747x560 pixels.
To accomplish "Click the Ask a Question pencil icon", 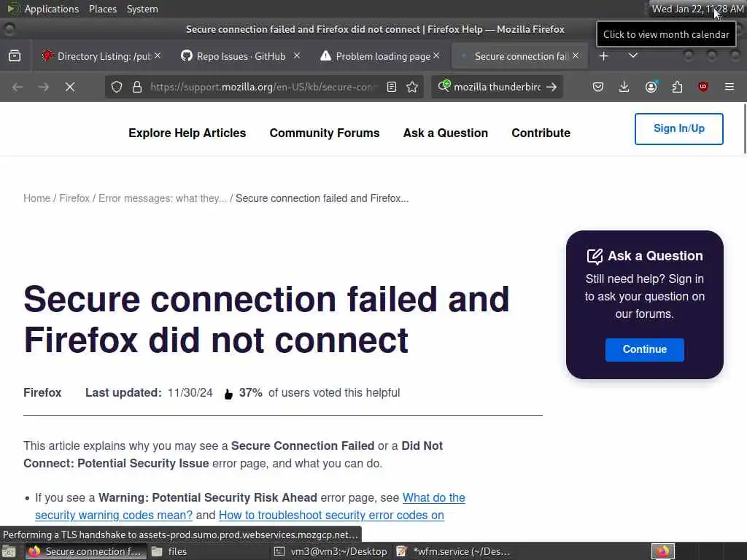I will point(595,256).
